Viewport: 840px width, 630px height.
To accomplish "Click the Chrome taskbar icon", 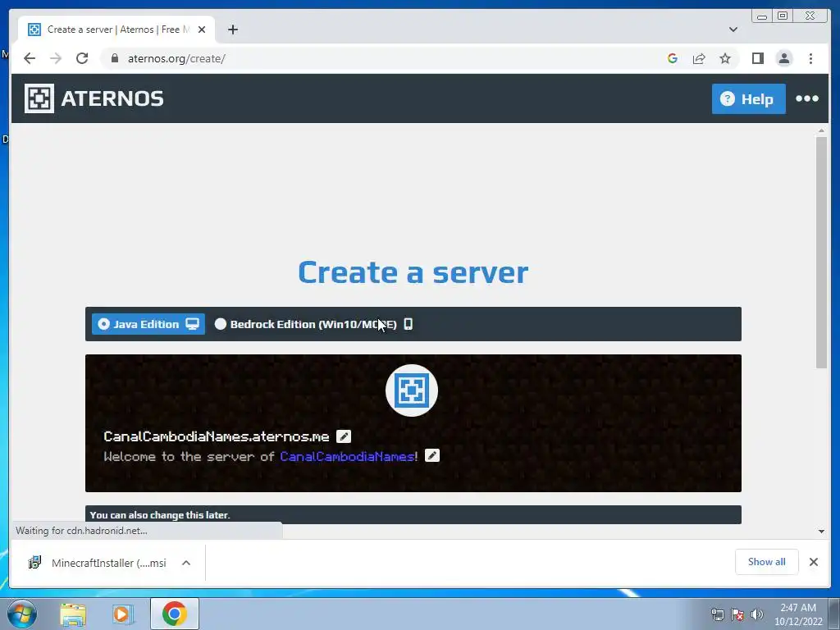I will coord(175,614).
